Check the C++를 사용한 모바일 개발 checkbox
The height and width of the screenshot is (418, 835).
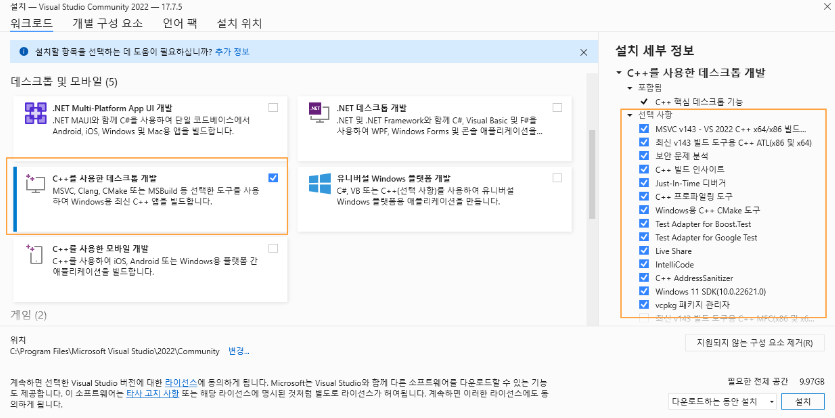[x=273, y=248]
